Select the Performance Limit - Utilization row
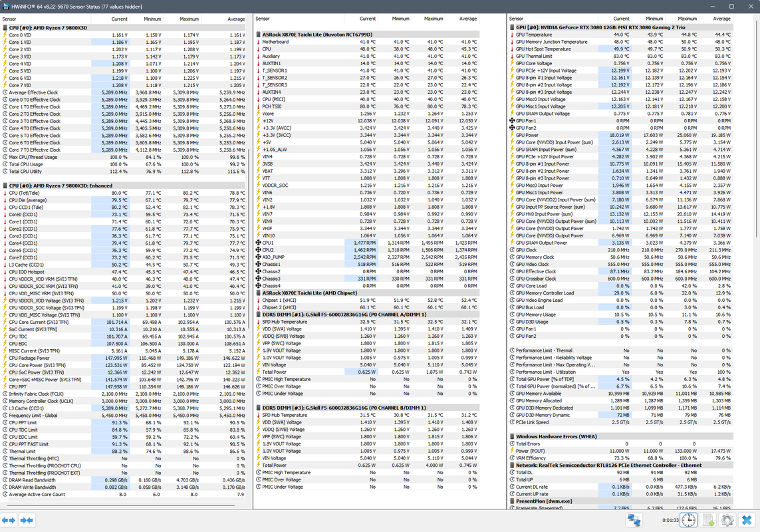The image size is (760, 532). [621, 372]
